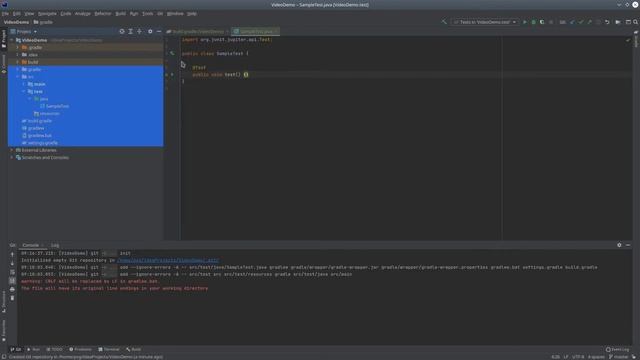640x360 pixels.
Task: Click the Build Project hammer icon
Action: (x=444, y=22)
